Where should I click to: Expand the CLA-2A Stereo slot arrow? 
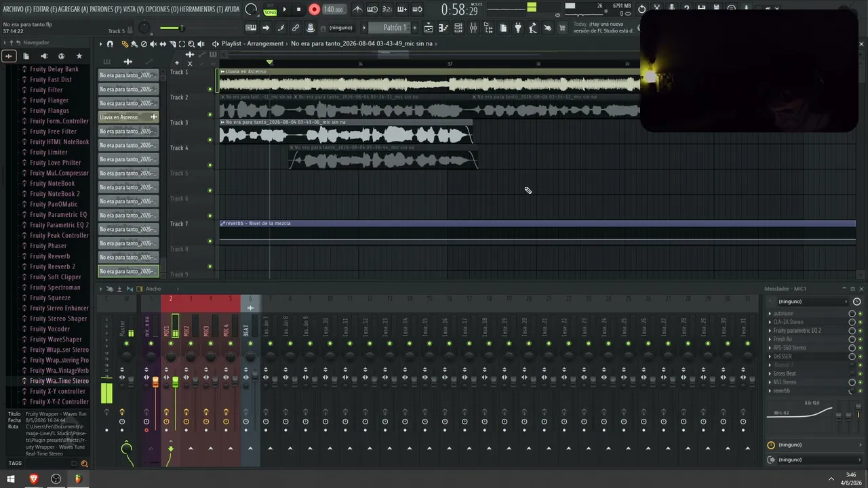(x=770, y=322)
